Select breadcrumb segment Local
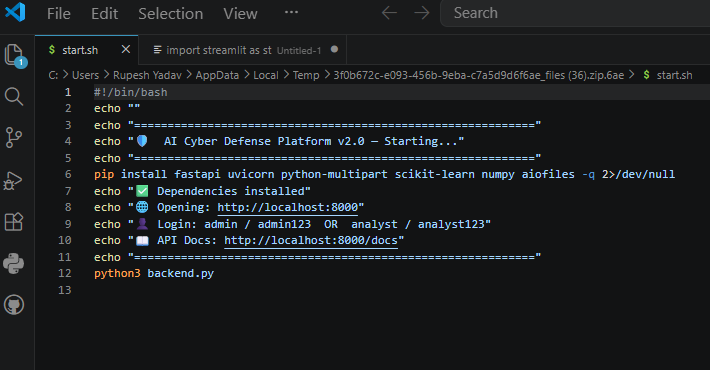710x370 pixels. [x=266, y=75]
